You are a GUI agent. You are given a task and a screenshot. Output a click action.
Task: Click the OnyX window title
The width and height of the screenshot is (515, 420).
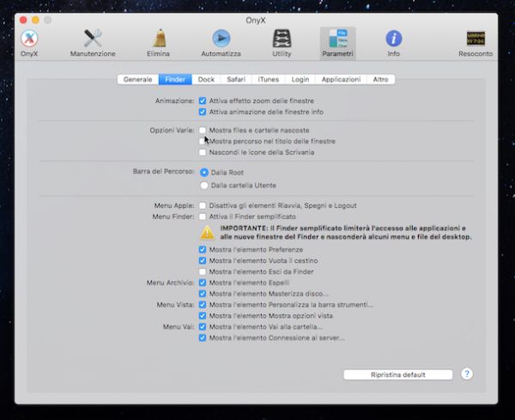click(x=256, y=21)
